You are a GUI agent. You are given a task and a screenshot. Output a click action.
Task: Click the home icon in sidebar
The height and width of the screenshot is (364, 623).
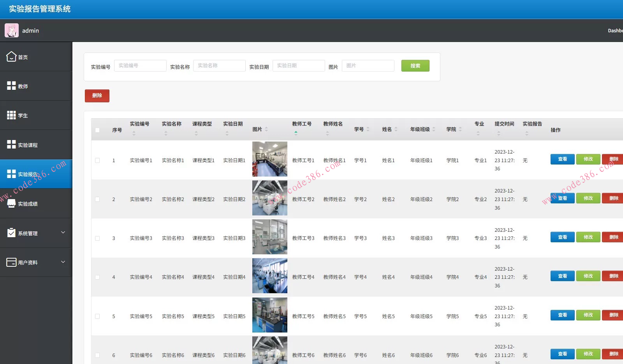click(x=11, y=57)
